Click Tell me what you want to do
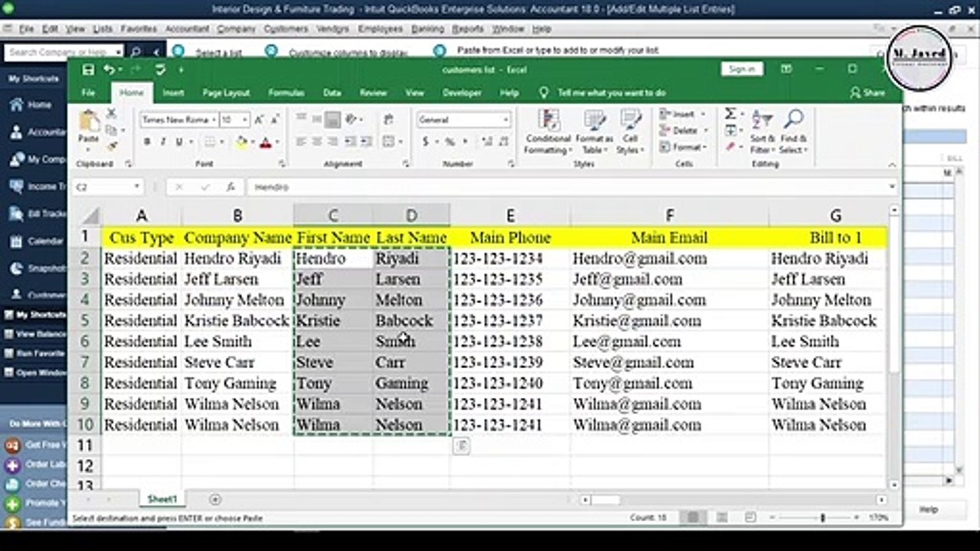The image size is (980, 551). pos(603,93)
